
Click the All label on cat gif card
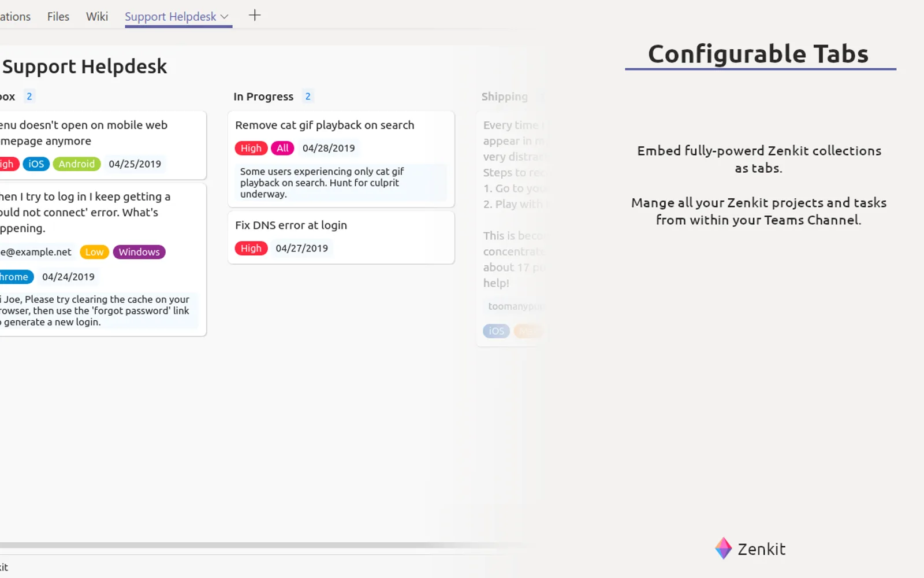tap(282, 149)
